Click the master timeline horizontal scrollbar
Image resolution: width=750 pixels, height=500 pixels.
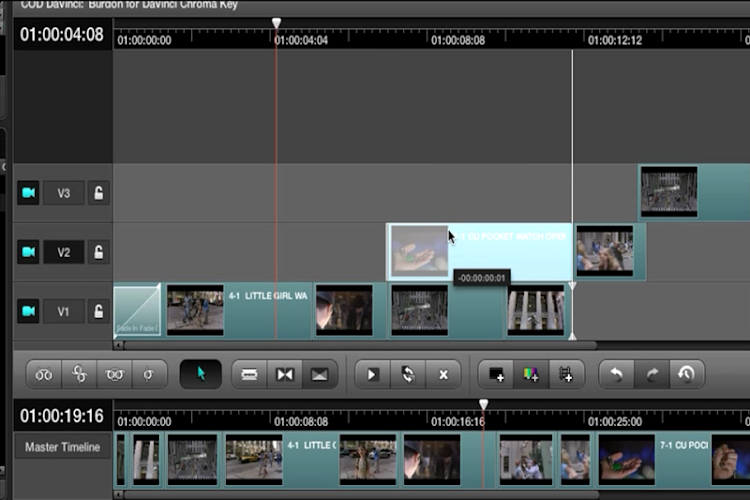(x=361, y=494)
